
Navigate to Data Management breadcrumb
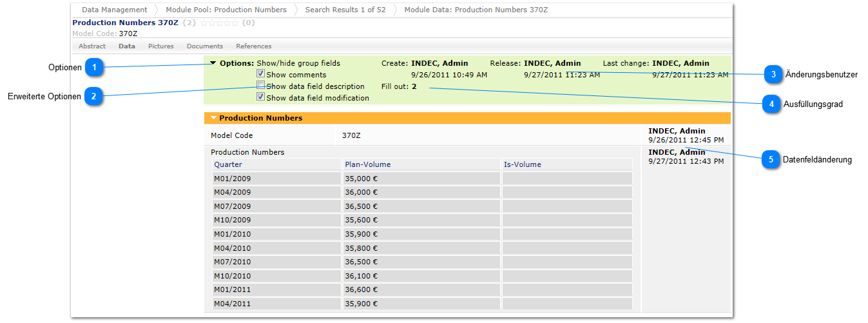tap(115, 10)
